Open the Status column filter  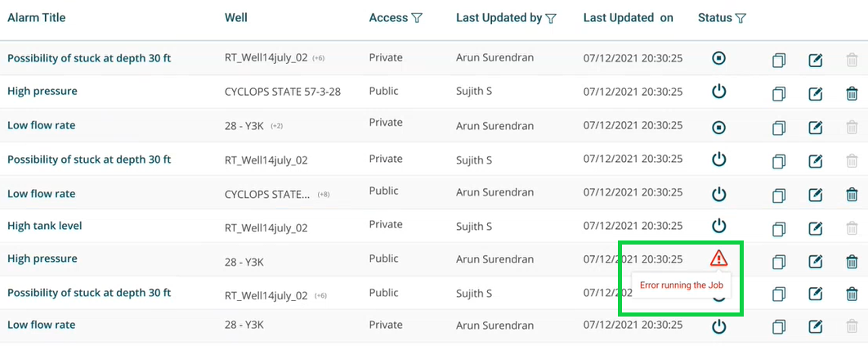point(740,18)
